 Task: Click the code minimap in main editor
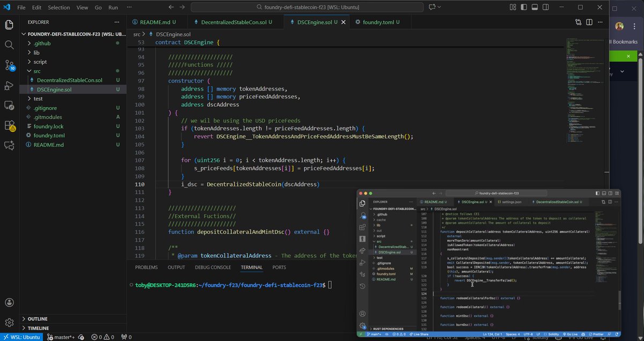(585, 91)
